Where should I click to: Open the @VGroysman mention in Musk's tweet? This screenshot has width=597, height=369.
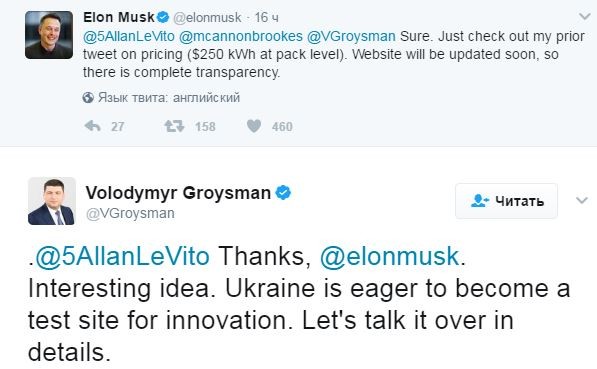click(351, 37)
